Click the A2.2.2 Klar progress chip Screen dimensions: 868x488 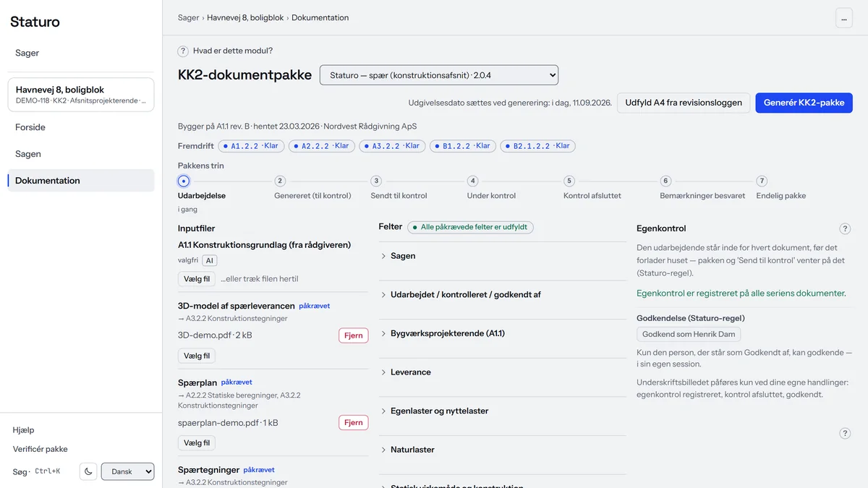(x=321, y=146)
